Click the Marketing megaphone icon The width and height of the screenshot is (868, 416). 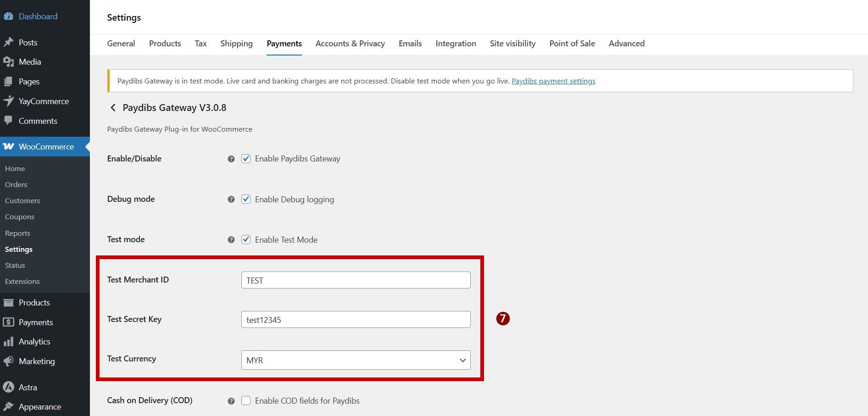pyautogui.click(x=8, y=361)
